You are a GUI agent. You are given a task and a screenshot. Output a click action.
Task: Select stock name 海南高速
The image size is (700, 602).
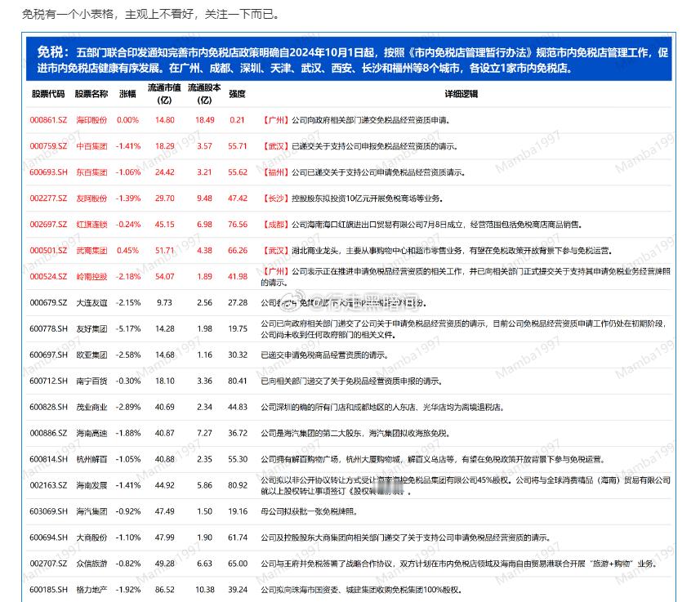click(91, 433)
